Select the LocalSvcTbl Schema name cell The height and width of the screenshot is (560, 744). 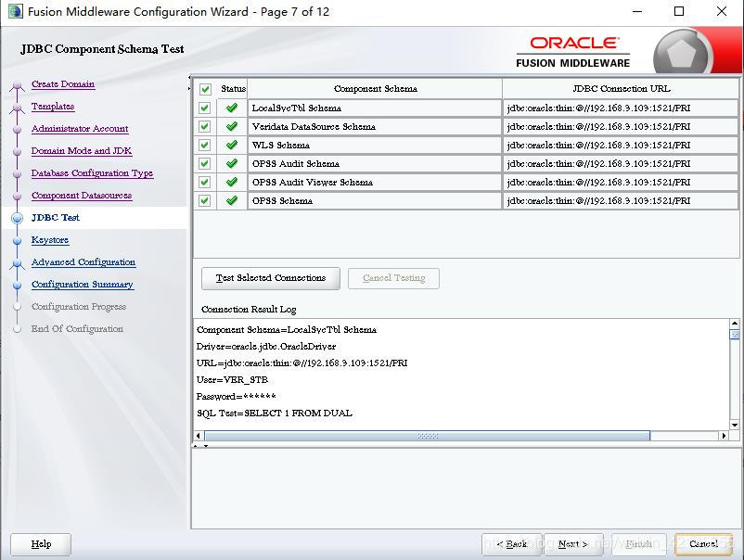coord(375,108)
